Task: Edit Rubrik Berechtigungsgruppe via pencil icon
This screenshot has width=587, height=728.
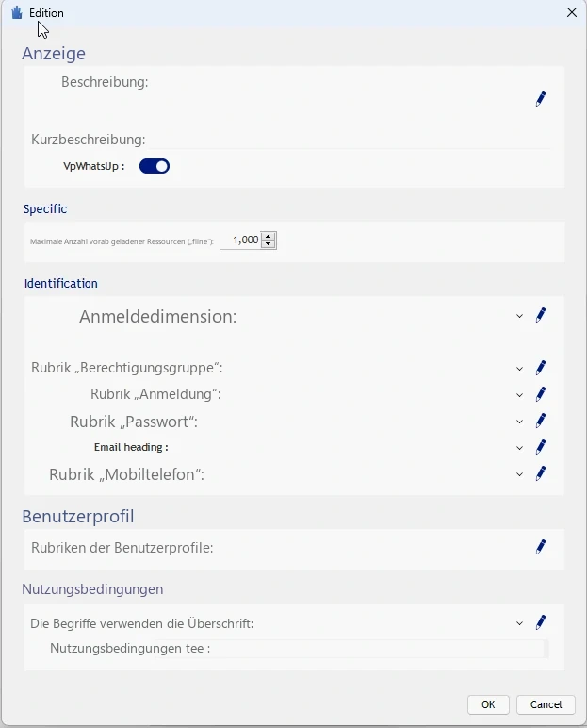Action: tap(541, 368)
